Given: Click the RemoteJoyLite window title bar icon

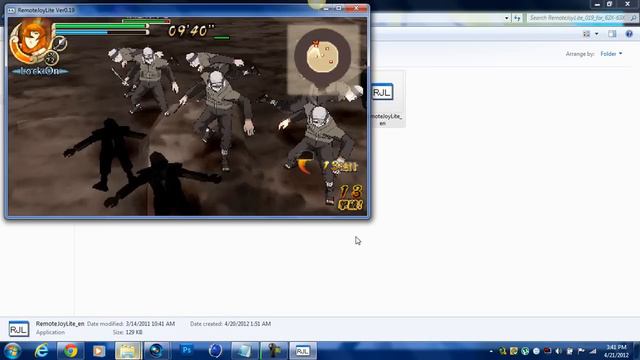Looking at the screenshot, I should pos(11,10).
